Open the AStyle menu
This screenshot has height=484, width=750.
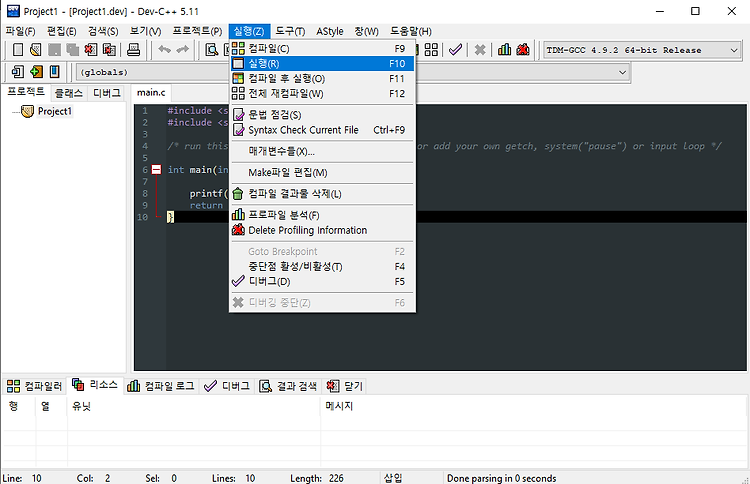click(330, 32)
